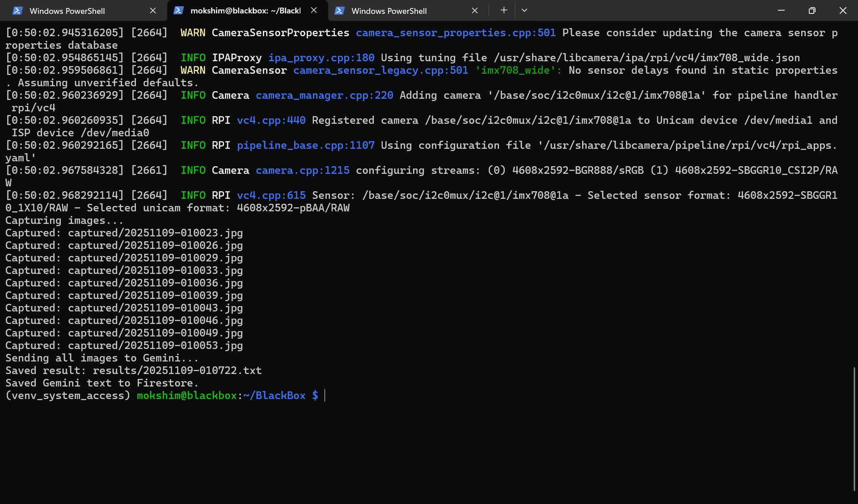858x504 pixels.
Task: Click the 'imx708_wide': green text
Action: tap(518, 70)
